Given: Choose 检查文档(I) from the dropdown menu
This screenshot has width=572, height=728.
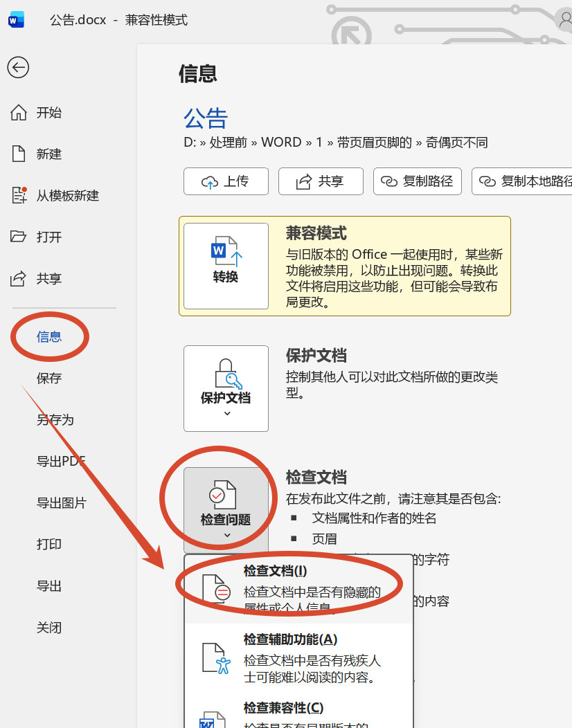Looking at the screenshot, I should pos(298,590).
